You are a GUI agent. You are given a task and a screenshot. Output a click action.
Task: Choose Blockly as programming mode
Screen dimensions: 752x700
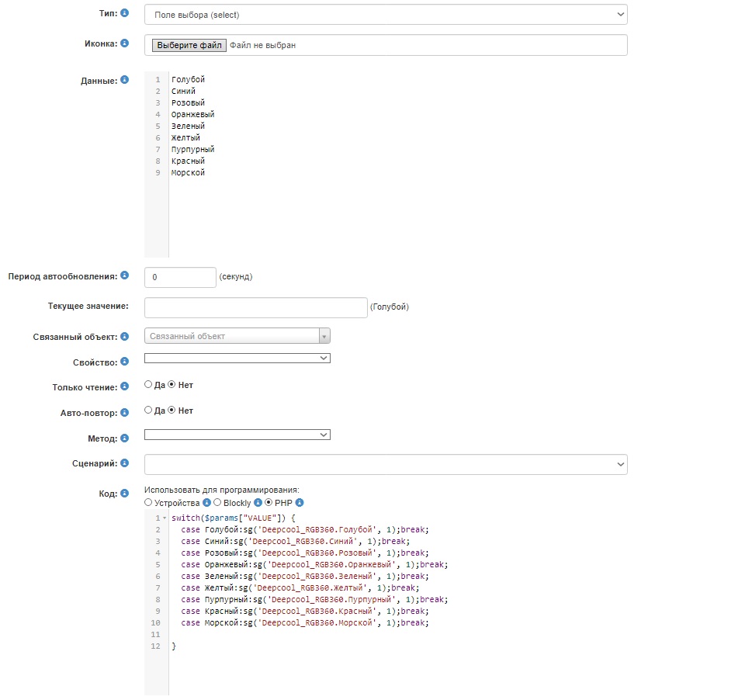coord(217,503)
